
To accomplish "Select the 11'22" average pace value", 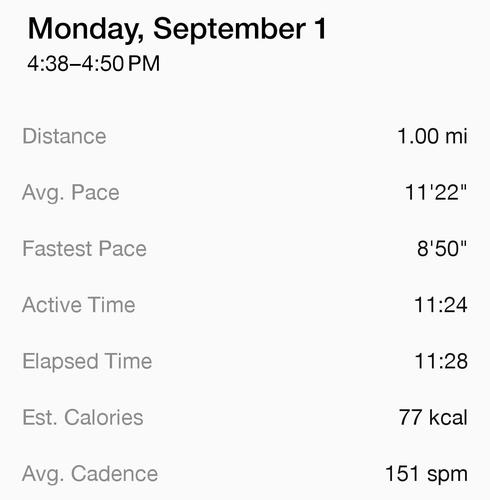I will point(436,192).
